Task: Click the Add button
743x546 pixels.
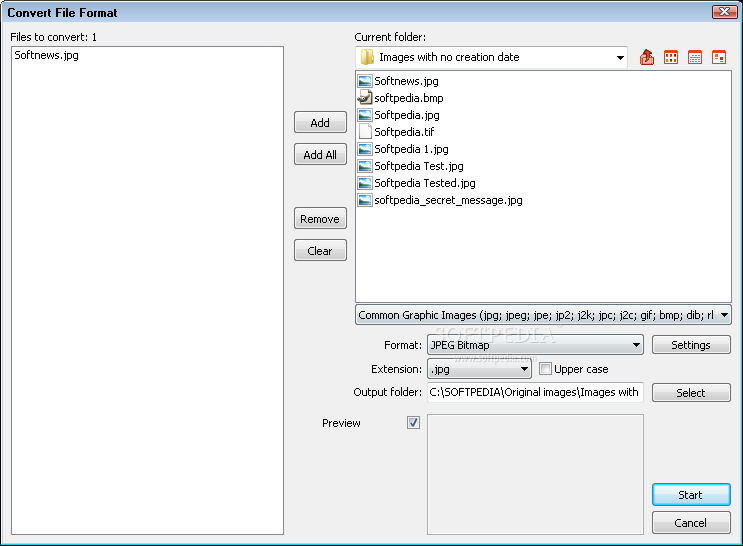Action: [320, 123]
